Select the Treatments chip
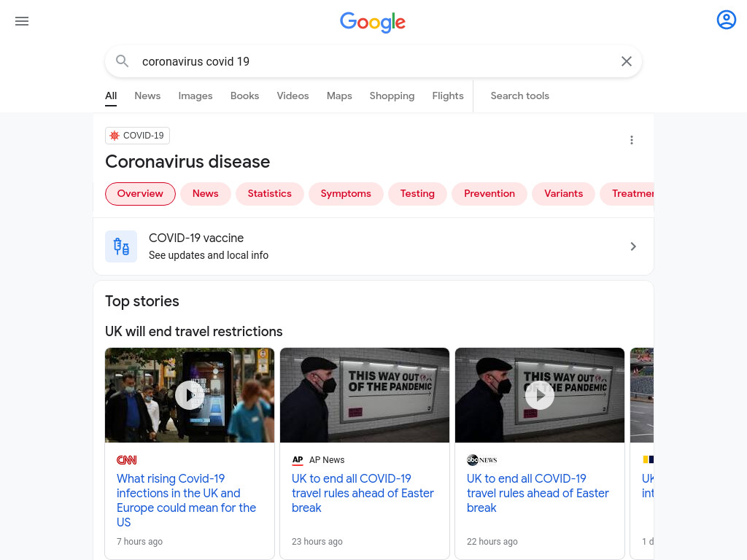The height and width of the screenshot is (560, 747). click(x=627, y=194)
